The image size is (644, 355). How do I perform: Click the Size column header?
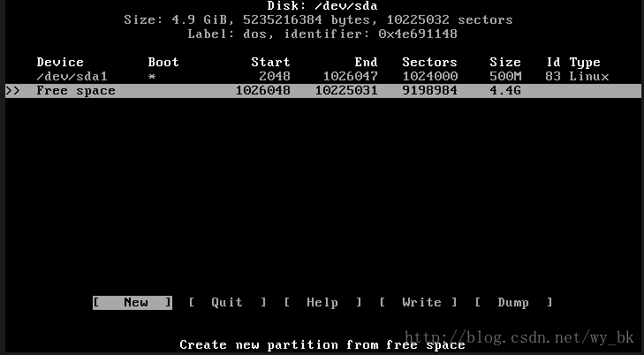click(x=505, y=63)
